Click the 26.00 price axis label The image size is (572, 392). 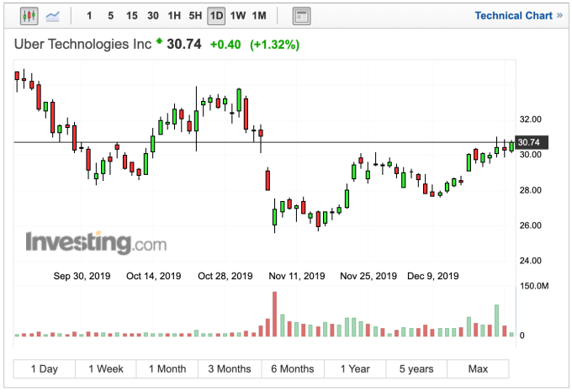point(531,225)
